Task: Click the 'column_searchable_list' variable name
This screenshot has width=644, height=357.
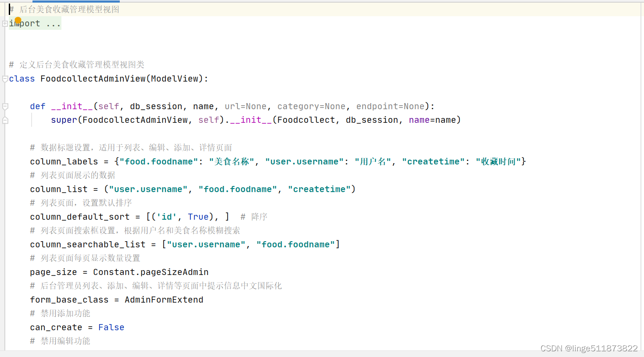Action: 88,245
